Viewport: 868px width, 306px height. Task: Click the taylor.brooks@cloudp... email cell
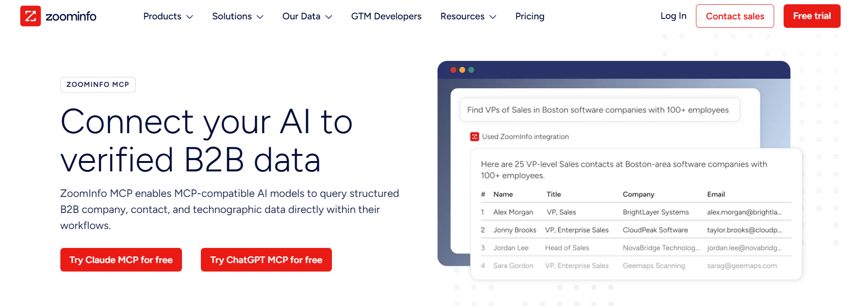[x=744, y=230]
